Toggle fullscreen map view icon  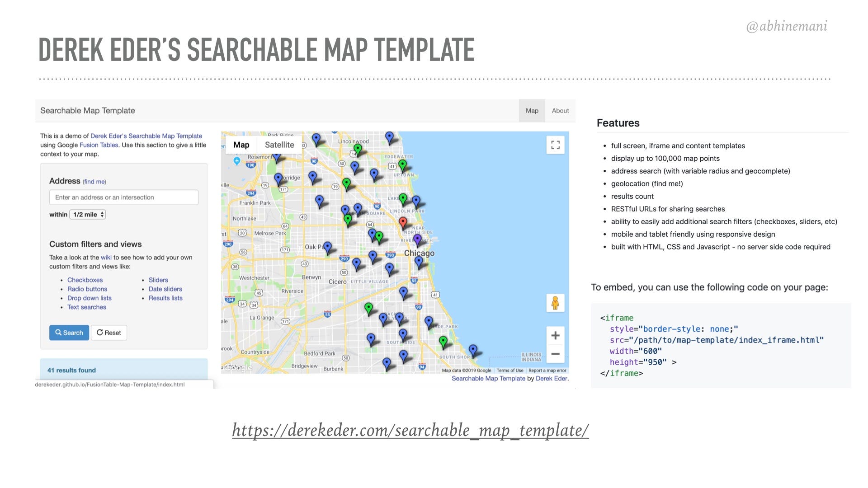pos(555,145)
